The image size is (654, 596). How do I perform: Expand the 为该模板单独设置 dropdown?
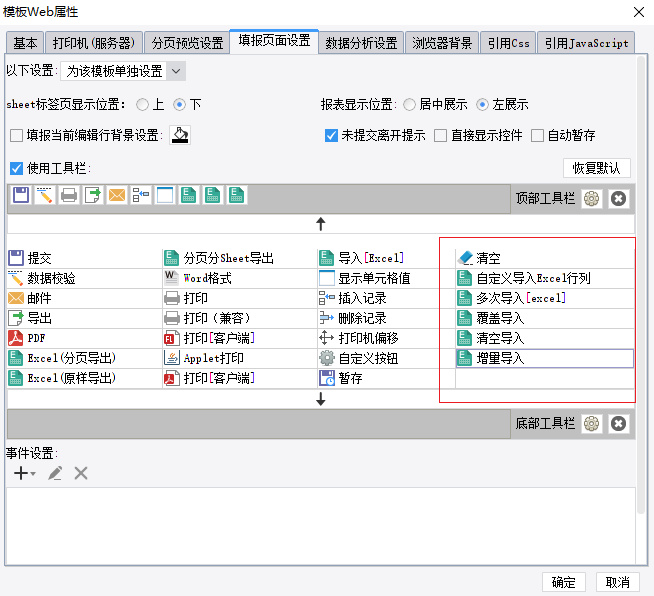click(123, 71)
